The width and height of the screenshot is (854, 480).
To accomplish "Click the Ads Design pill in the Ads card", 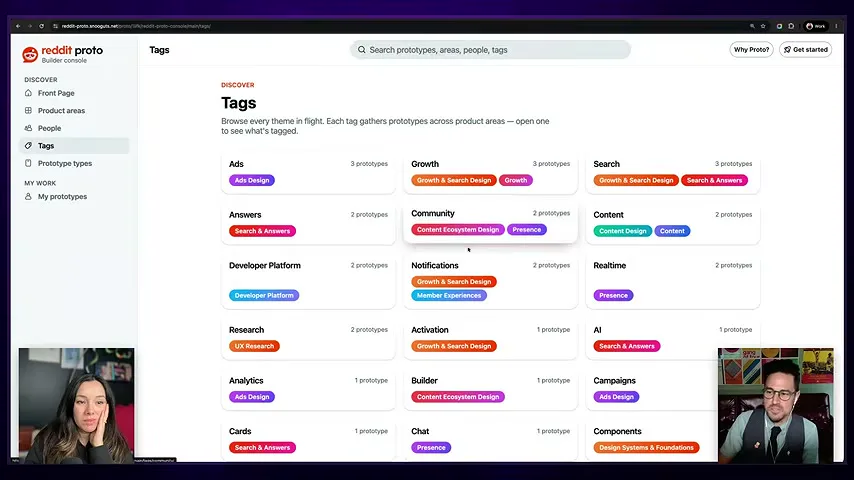I will click(x=252, y=180).
